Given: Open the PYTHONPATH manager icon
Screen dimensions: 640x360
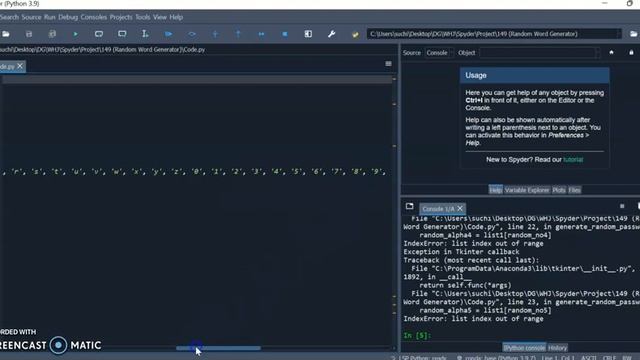Looking at the screenshot, I should pyautogui.click(x=355, y=34).
